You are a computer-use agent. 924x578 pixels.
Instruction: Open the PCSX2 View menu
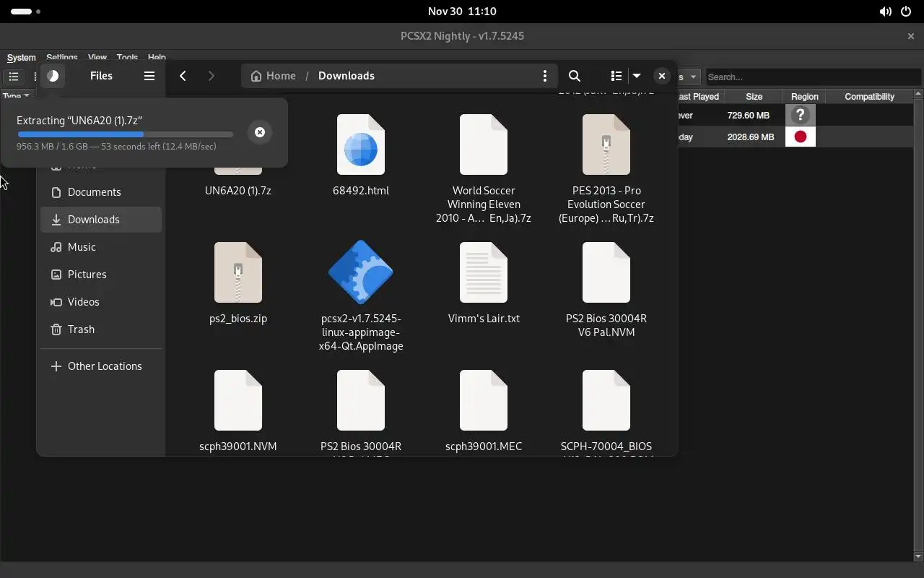pyautogui.click(x=97, y=57)
